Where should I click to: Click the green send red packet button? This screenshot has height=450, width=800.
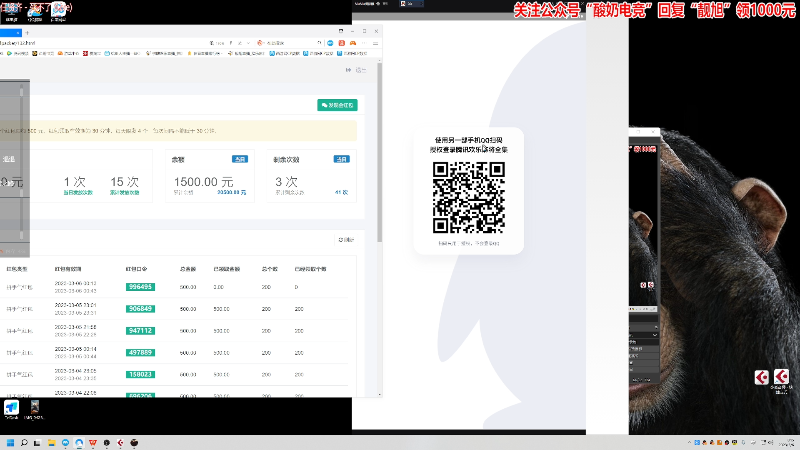(x=337, y=105)
